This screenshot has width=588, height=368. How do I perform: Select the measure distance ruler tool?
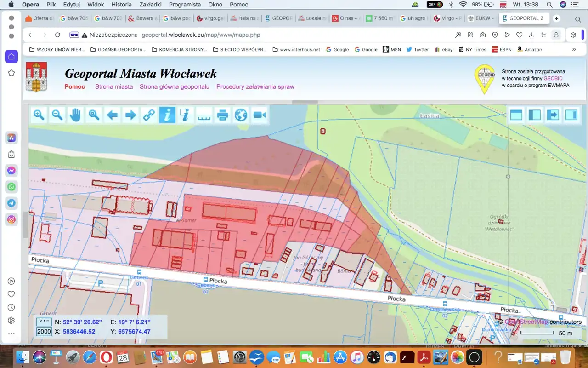[x=204, y=115]
